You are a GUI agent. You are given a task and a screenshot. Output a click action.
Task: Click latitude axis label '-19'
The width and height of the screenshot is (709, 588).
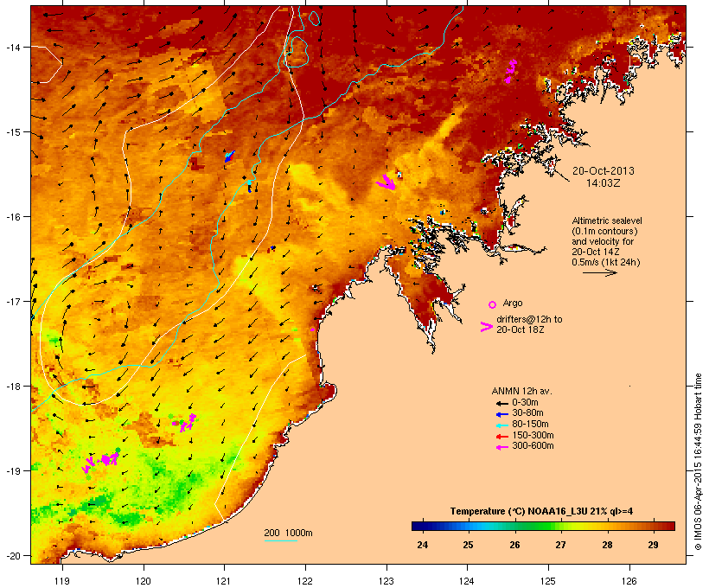coord(13,471)
